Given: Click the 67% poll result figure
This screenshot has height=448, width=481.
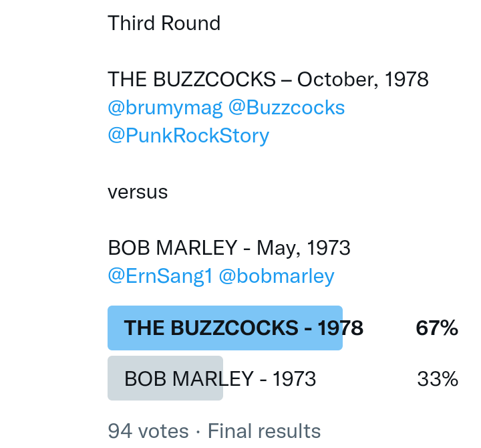Looking at the screenshot, I should coord(437,328).
